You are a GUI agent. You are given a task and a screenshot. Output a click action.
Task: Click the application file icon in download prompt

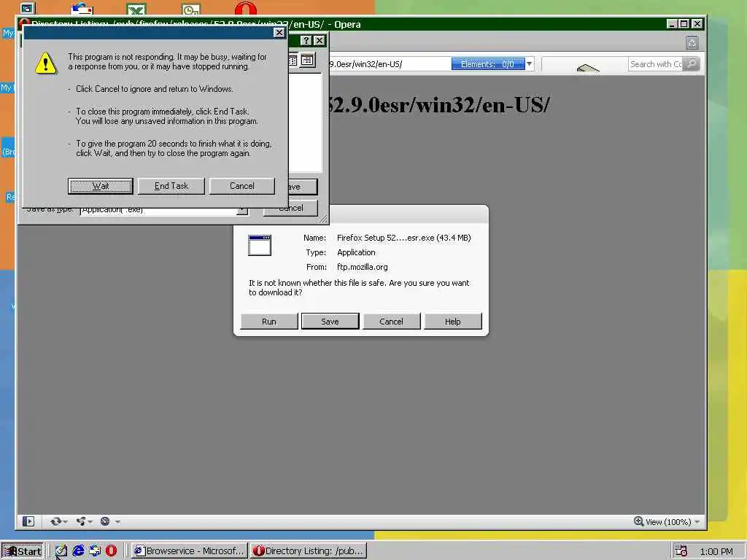click(260, 245)
